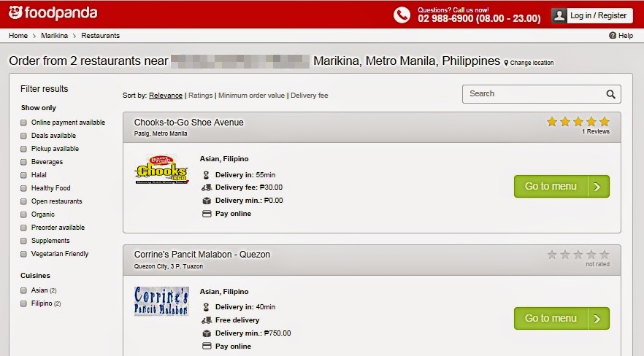Click the location pin icon by Change location
Screen dimensions: 644x356
[506, 63]
